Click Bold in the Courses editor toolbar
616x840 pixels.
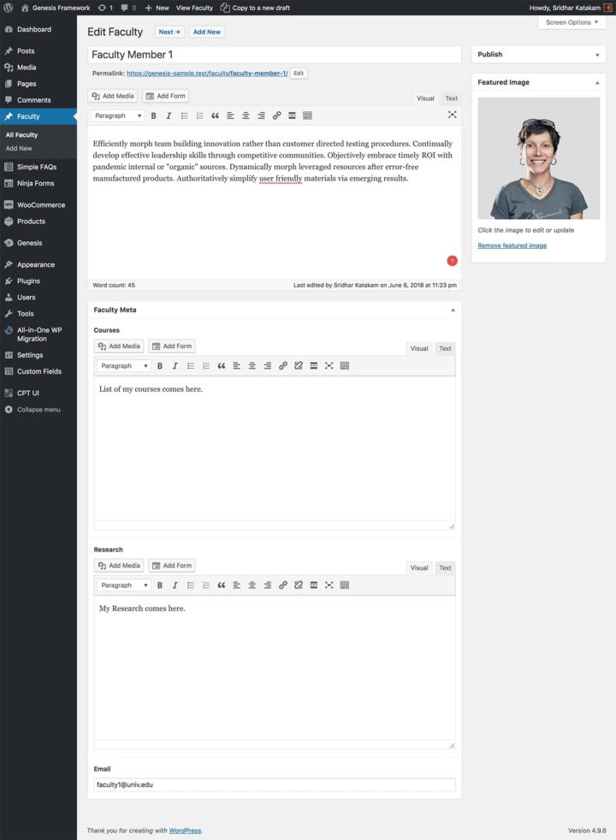160,366
